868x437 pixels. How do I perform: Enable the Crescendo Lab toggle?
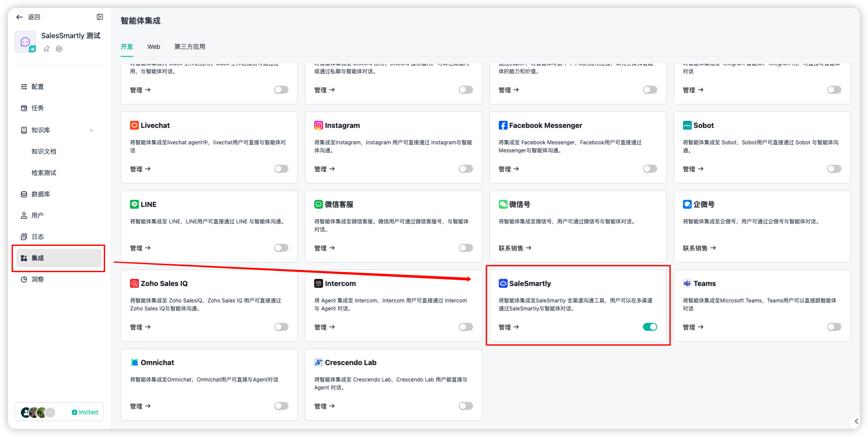click(466, 406)
